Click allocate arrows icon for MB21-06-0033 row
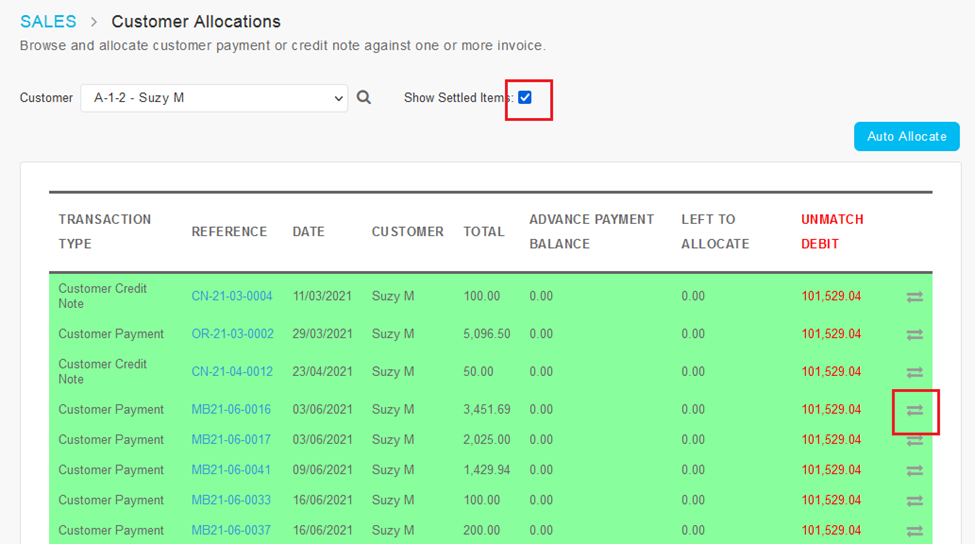This screenshot has width=975, height=544. click(x=914, y=501)
